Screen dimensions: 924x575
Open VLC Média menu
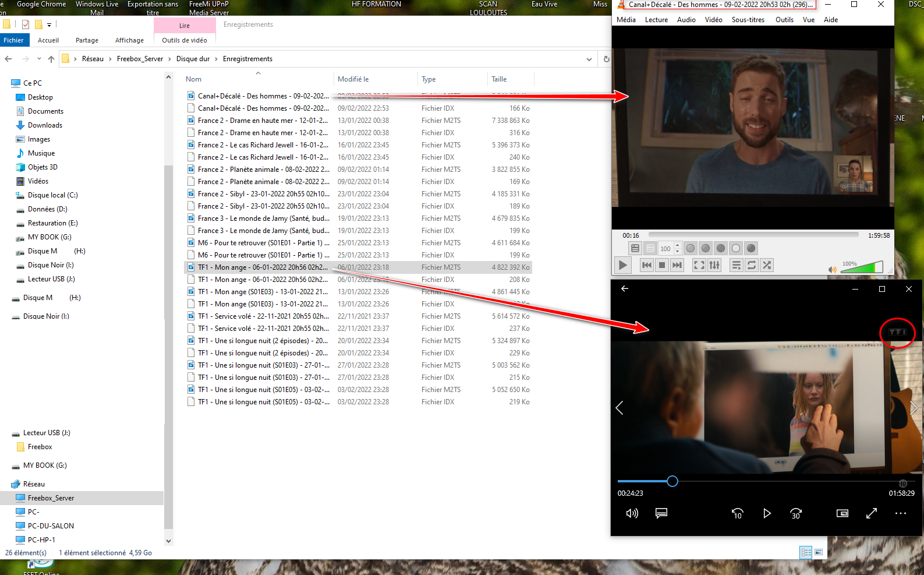click(626, 20)
